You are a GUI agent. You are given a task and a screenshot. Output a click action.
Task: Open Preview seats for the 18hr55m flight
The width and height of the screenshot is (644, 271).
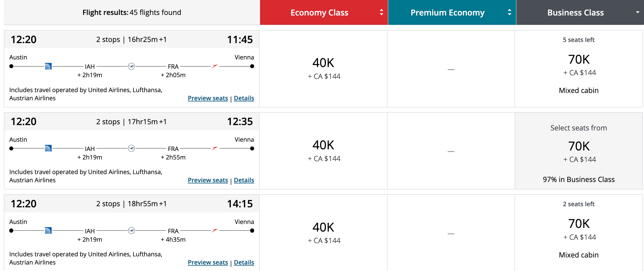[208, 262]
